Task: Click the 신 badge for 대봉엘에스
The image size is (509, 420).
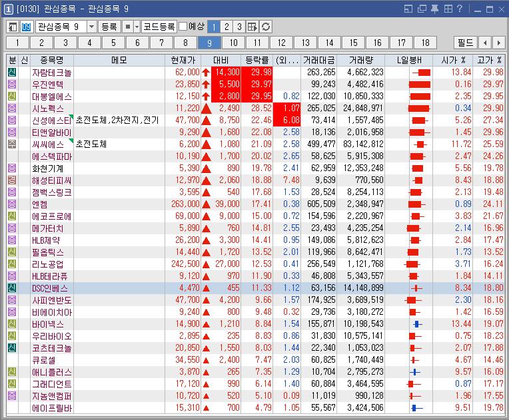Action: [12, 96]
